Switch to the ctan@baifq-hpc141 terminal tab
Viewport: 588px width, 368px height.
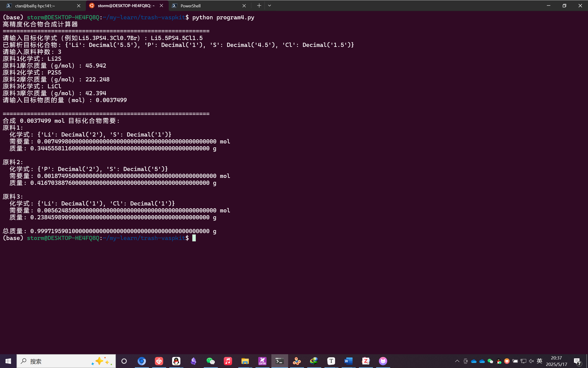(x=39, y=6)
